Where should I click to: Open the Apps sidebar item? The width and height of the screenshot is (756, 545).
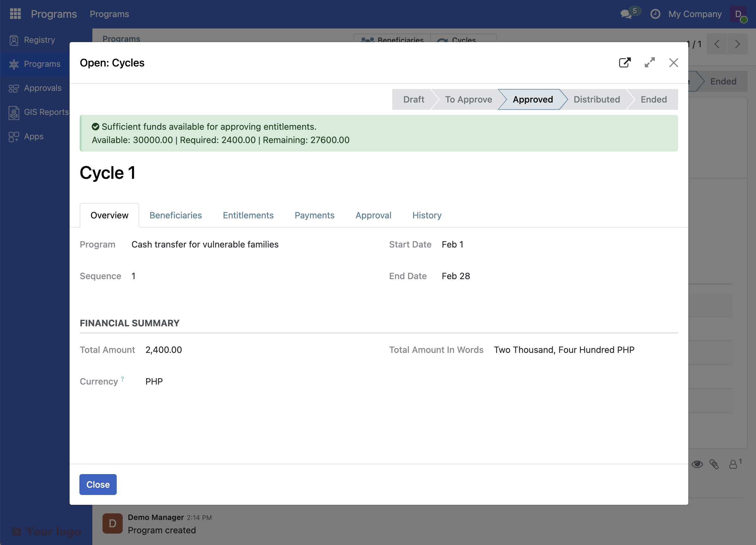click(x=33, y=136)
